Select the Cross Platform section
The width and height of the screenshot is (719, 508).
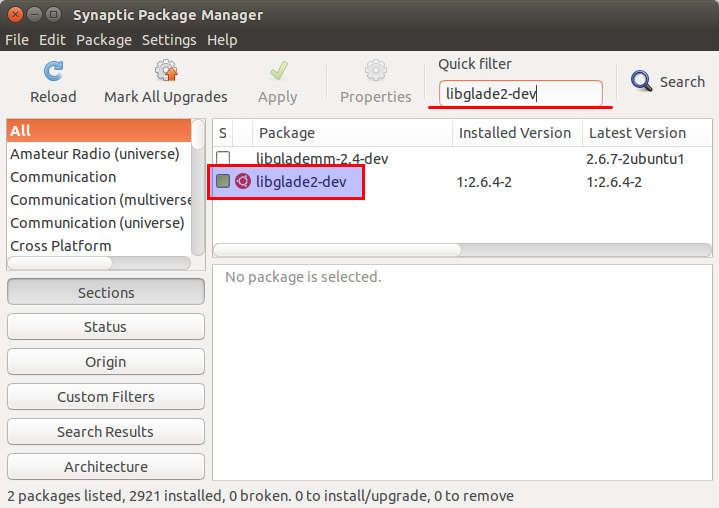click(99, 246)
